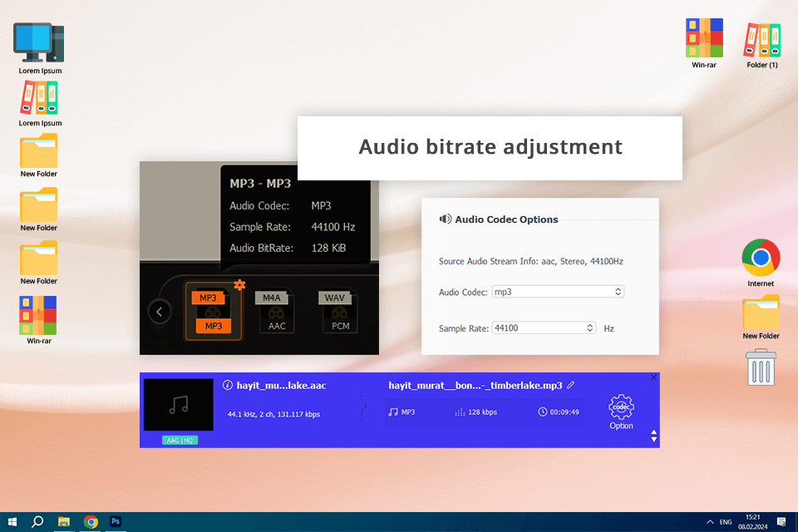Click Audio bitrate adjustment heading
The height and width of the screenshot is (532, 798).
click(490, 146)
